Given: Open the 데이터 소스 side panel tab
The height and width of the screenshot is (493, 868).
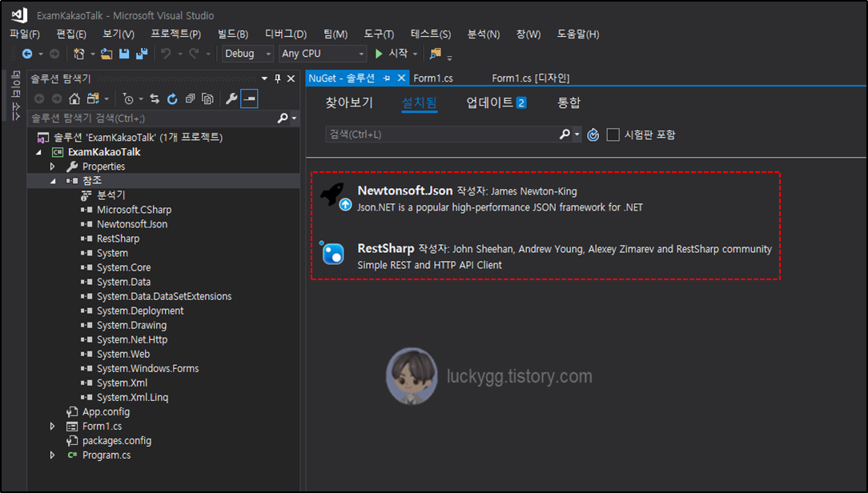Looking at the screenshot, I should pyautogui.click(x=16, y=95).
